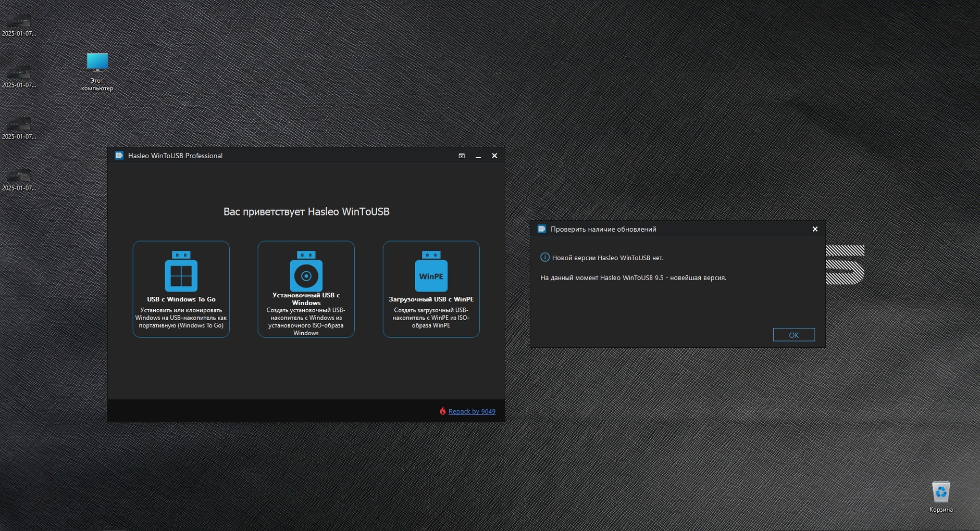The image size is (980, 531).
Task: Click the 'Загрузочный USB с WinPE' label
Action: point(431,299)
